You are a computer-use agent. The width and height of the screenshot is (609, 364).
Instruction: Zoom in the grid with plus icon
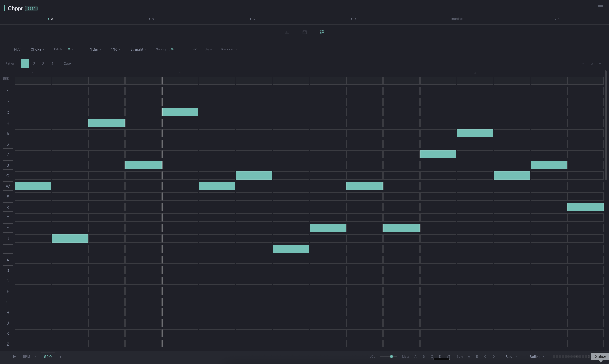tap(600, 63)
